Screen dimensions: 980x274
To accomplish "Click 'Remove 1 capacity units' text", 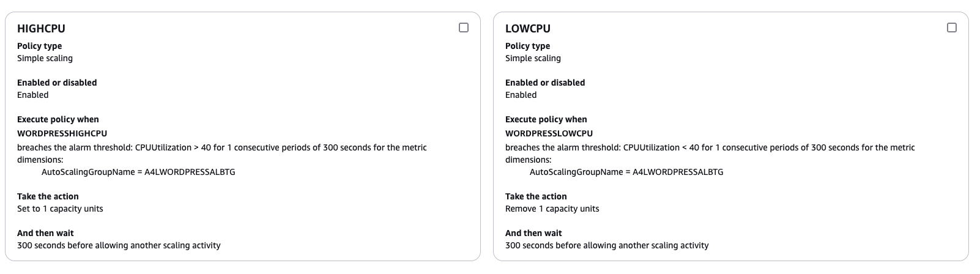I will coord(552,209).
